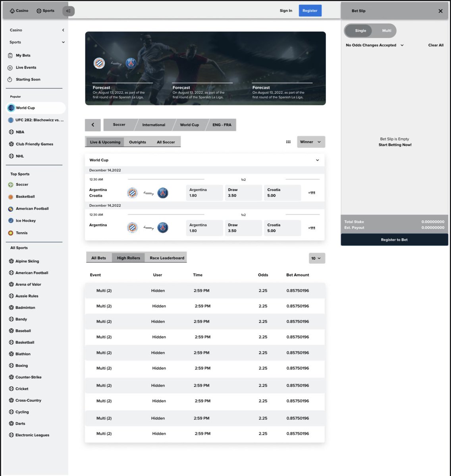Click the Alpine Skiing icon
This screenshot has width=451, height=476.
pos(11,261)
